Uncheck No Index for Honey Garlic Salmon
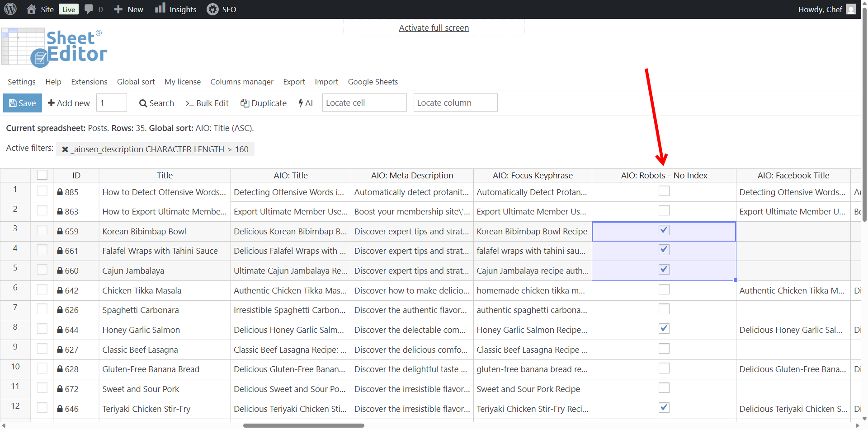 point(664,329)
